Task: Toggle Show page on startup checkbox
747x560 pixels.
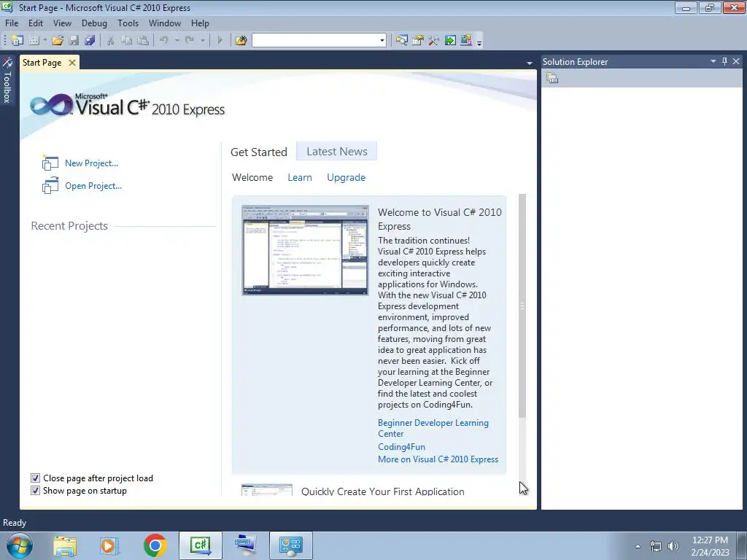Action: pos(35,491)
